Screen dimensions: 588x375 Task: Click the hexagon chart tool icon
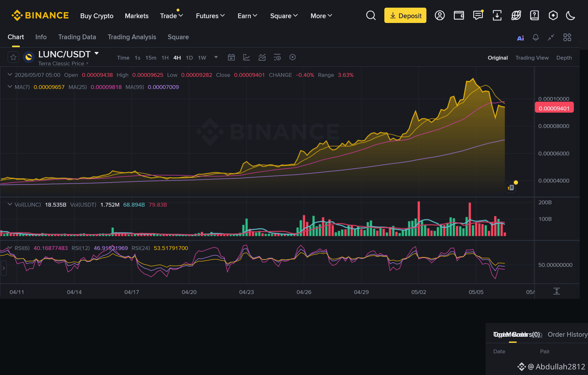click(293, 57)
